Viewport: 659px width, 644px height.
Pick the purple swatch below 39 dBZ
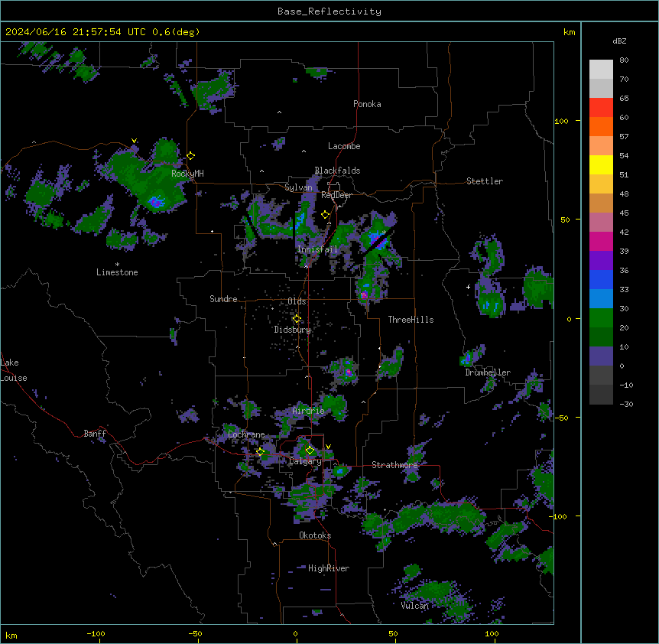tap(601, 261)
